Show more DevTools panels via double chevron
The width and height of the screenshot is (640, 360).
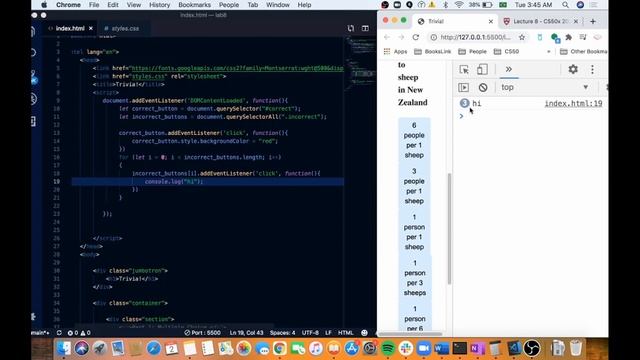click(509, 69)
